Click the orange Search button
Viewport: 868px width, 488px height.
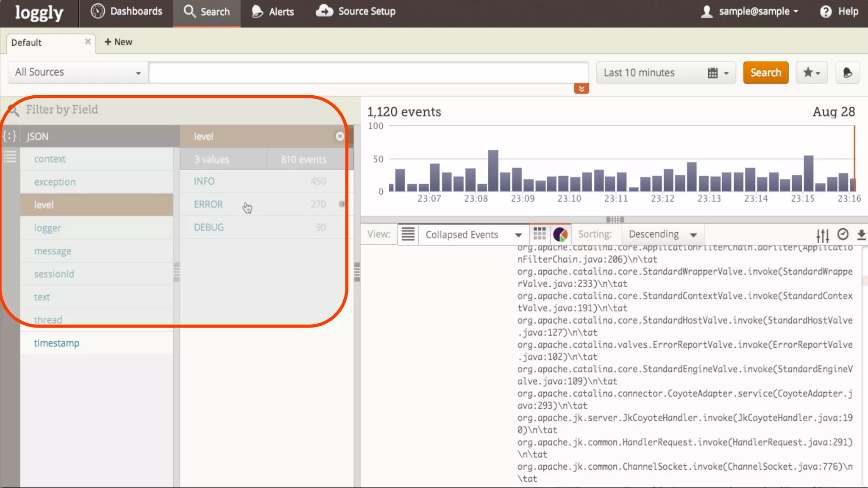pos(765,72)
